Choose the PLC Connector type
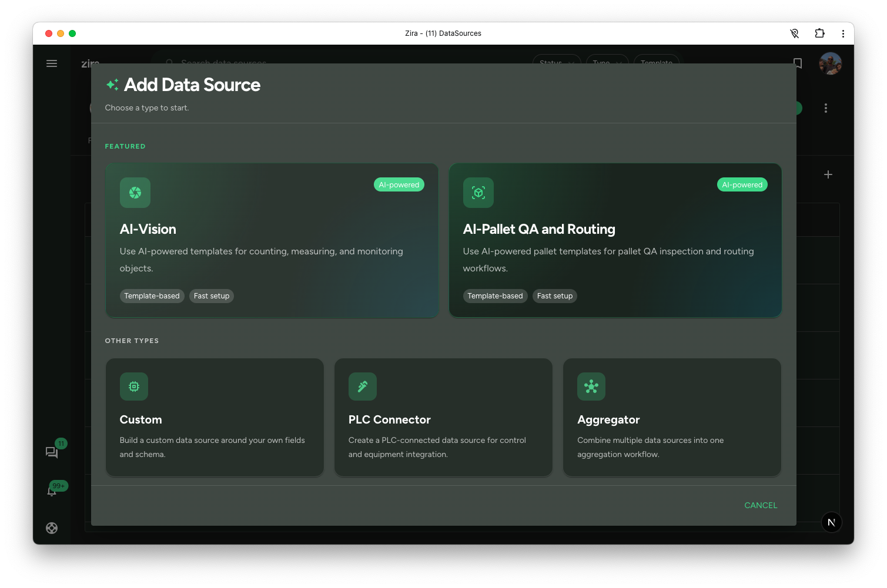 [x=443, y=417]
